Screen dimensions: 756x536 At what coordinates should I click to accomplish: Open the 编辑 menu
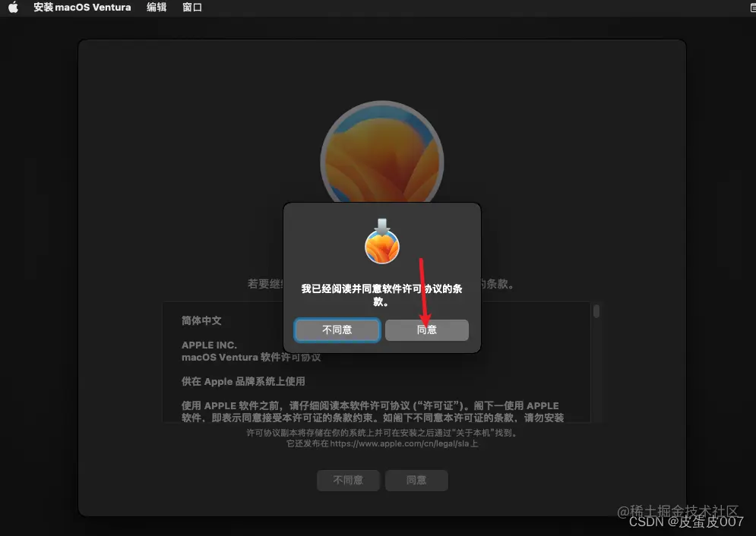tap(157, 8)
